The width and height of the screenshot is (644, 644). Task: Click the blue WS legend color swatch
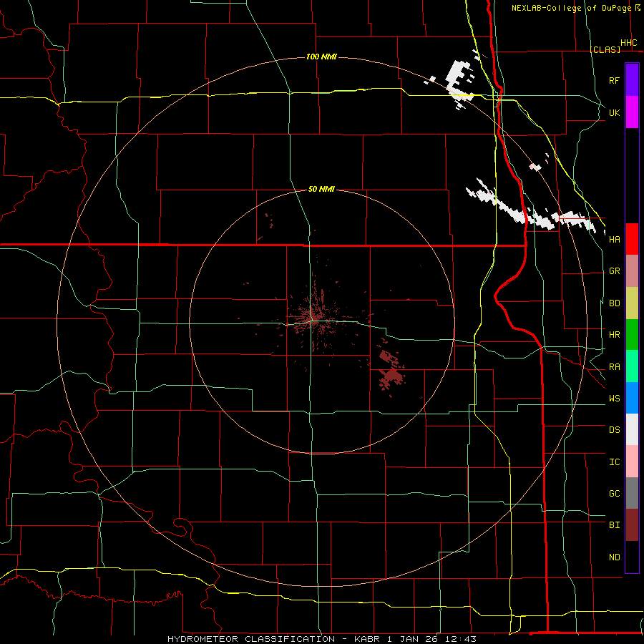(632, 398)
